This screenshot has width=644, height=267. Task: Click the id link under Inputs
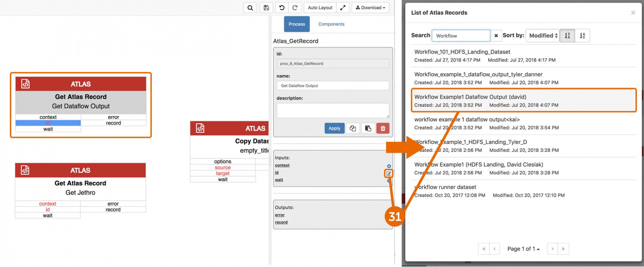[277, 172]
